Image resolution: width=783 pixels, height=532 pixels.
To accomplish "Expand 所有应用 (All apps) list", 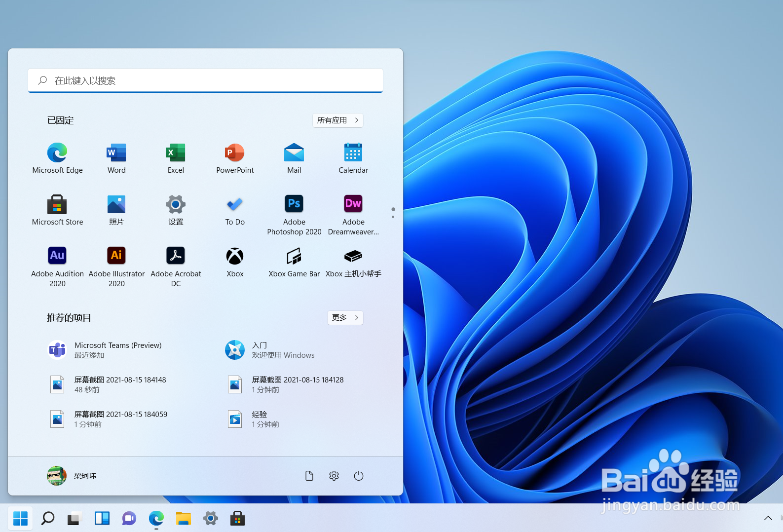I will pyautogui.click(x=338, y=120).
